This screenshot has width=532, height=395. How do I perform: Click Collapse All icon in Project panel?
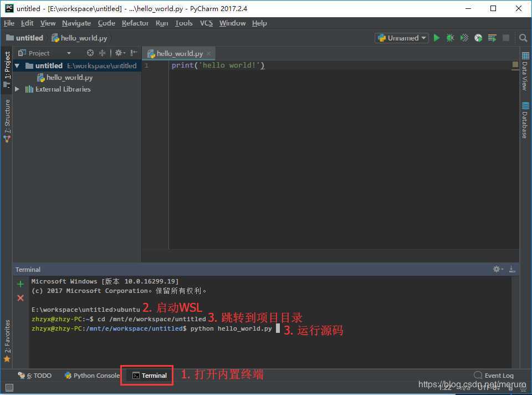[x=102, y=53]
